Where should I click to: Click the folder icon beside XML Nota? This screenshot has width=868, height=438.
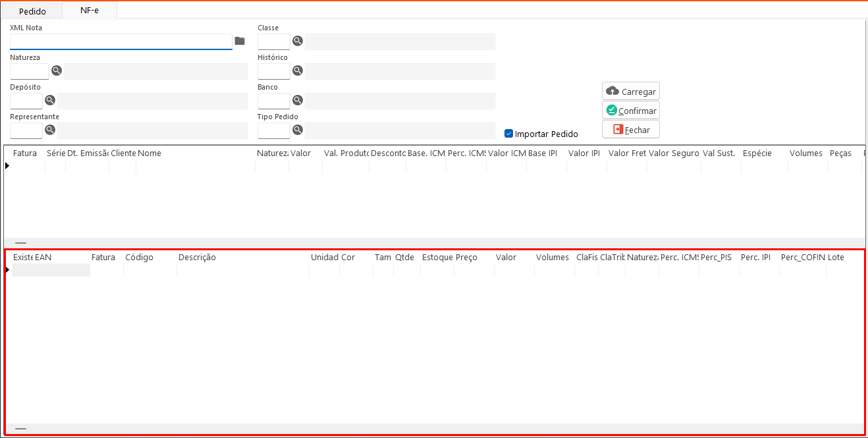240,41
